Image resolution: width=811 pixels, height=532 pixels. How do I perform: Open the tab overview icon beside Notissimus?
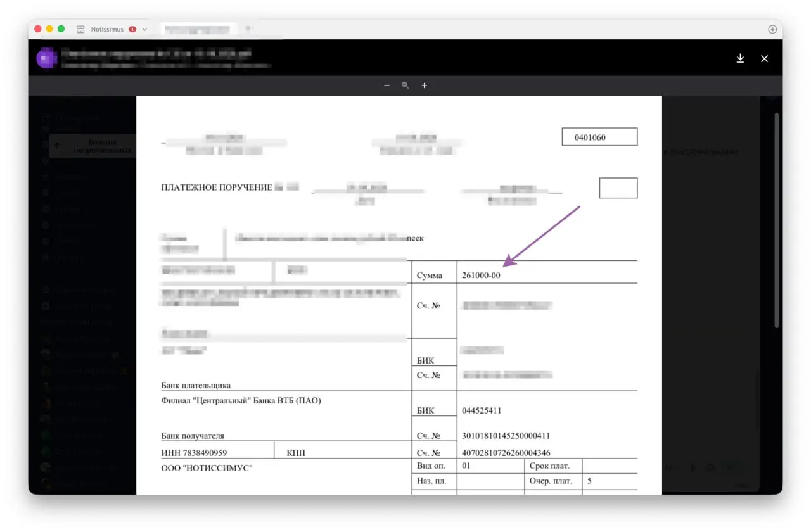pos(80,29)
